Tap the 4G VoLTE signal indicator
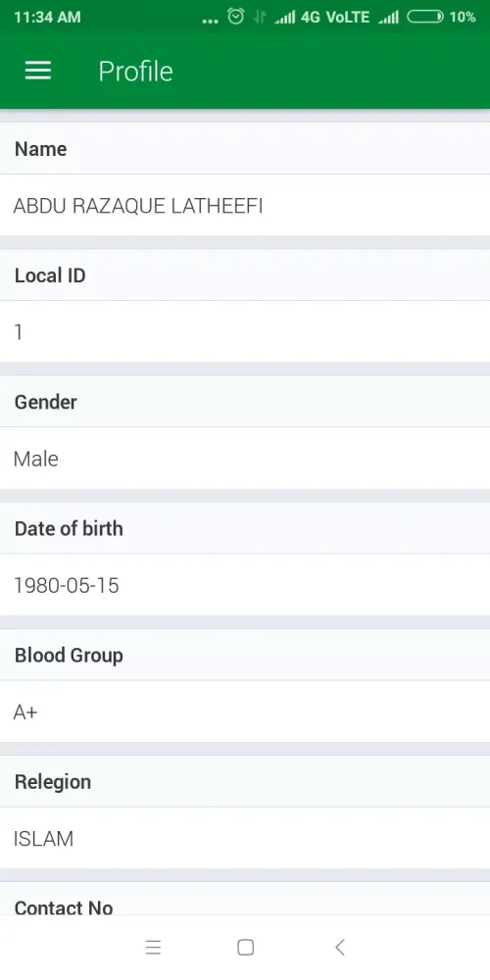Screen dimensions: 490x980 [335, 17]
